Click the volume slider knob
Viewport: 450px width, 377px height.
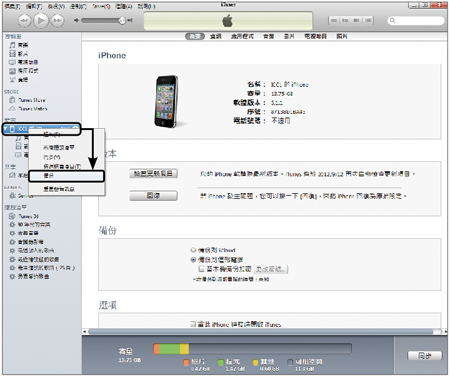point(122,21)
